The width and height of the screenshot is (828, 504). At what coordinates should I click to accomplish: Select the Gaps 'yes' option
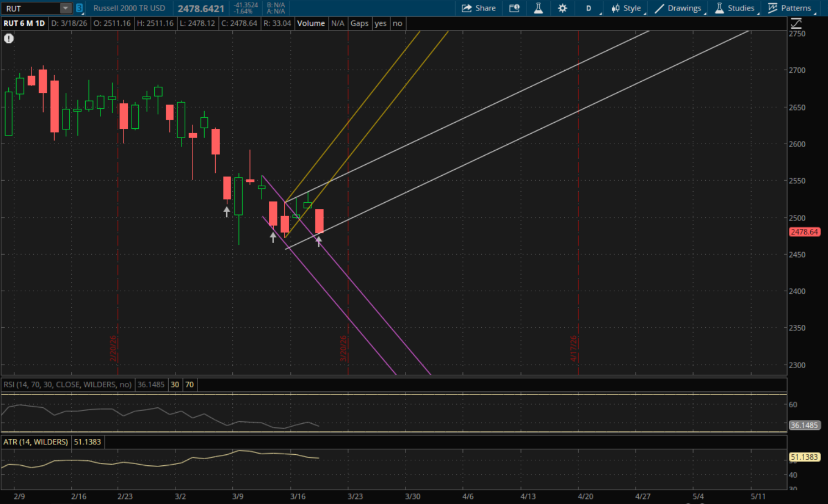(x=381, y=23)
